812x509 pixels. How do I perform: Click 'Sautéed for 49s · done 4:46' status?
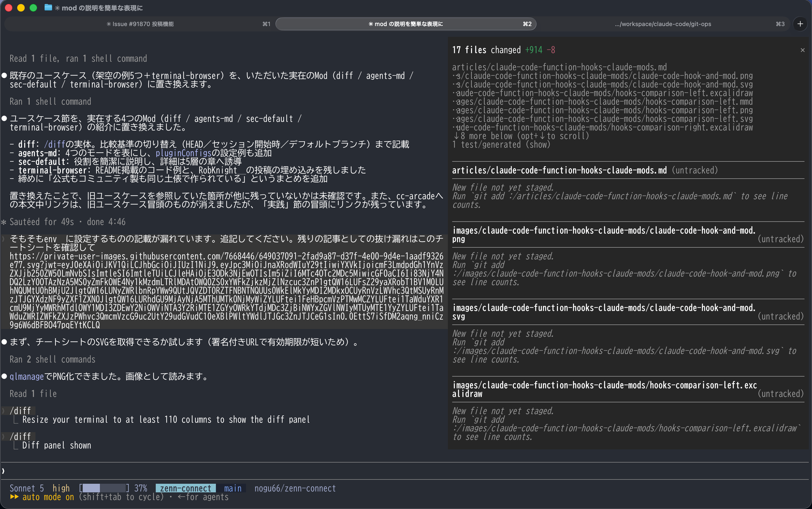(x=67, y=222)
